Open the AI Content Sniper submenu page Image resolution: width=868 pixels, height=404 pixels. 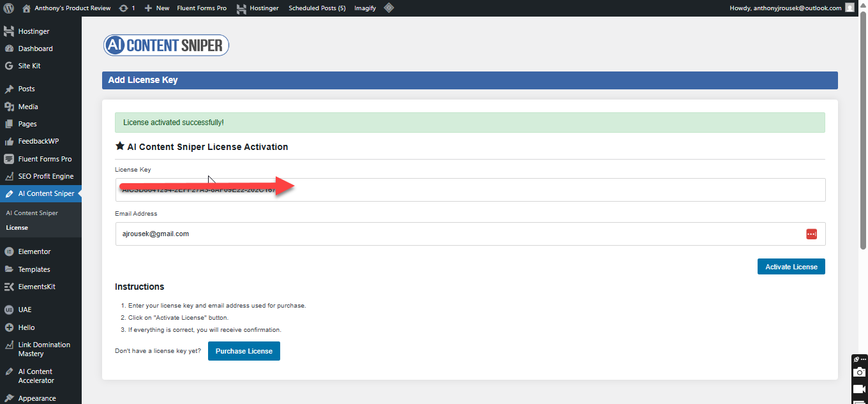click(32, 213)
